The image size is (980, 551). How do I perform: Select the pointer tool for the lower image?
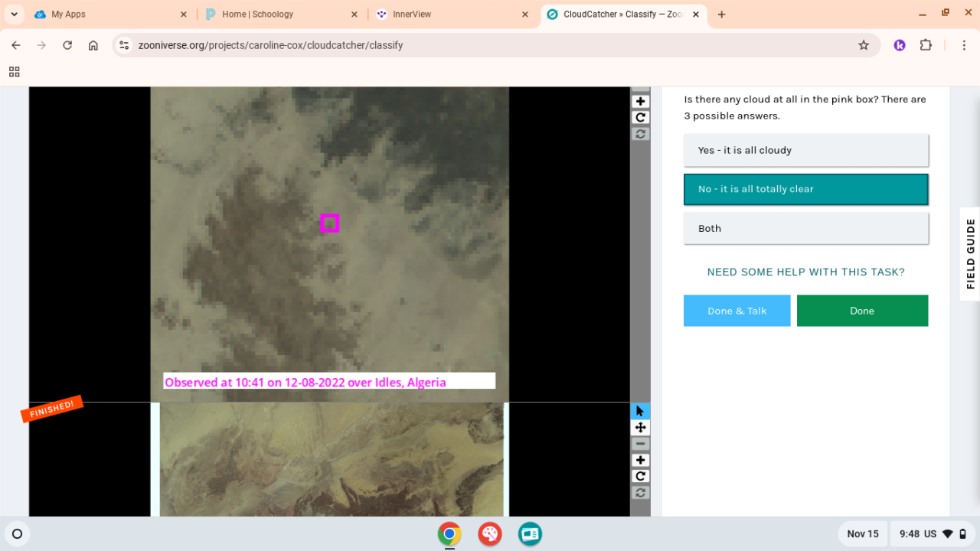[x=641, y=411]
